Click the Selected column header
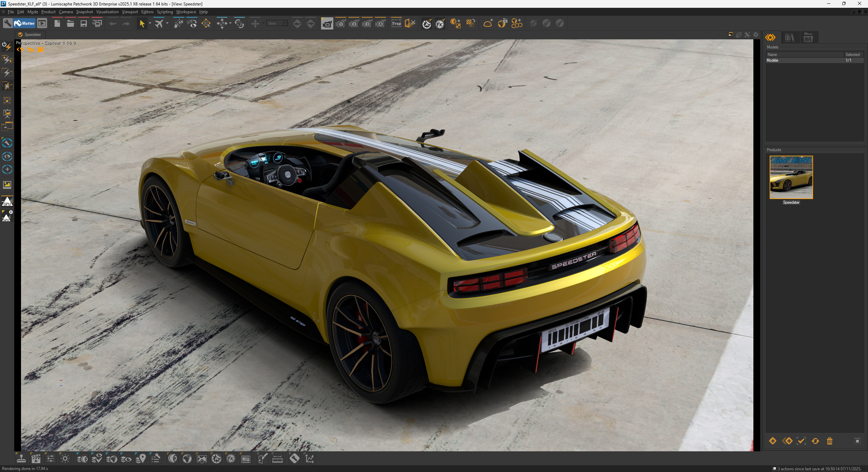868x472 pixels. coord(852,55)
